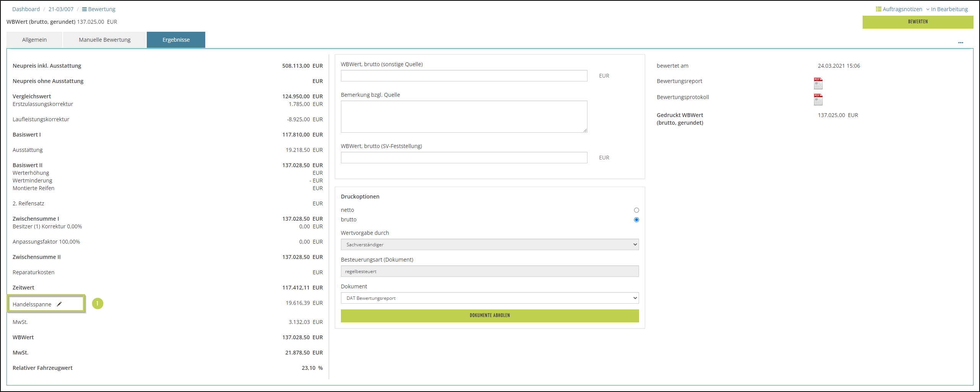The width and height of the screenshot is (980, 392).
Task: Switch to the Manuelle Bewertung tab
Action: [104, 40]
